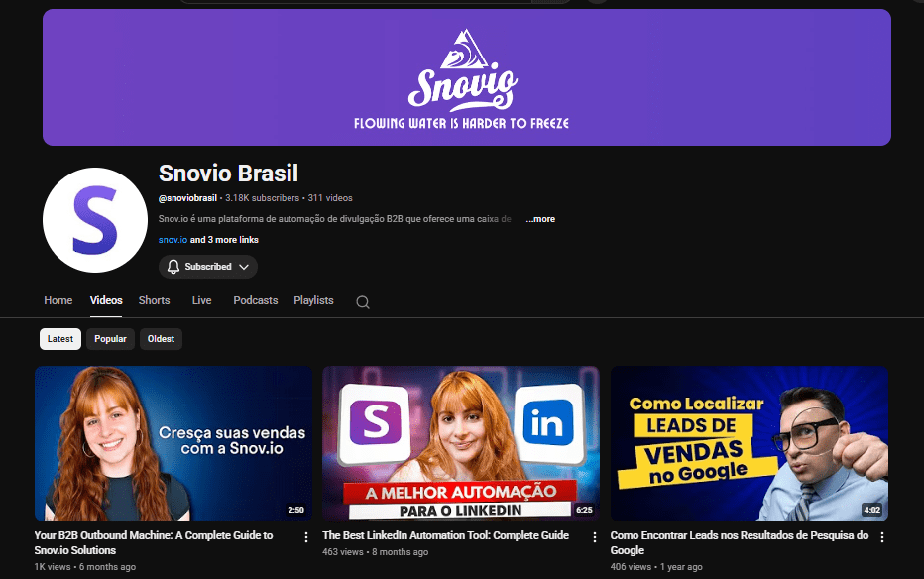The height and width of the screenshot is (579, 924).
Task: Open options menu for B2B Outbound Machine video
Action: click(x=305, y=537)
